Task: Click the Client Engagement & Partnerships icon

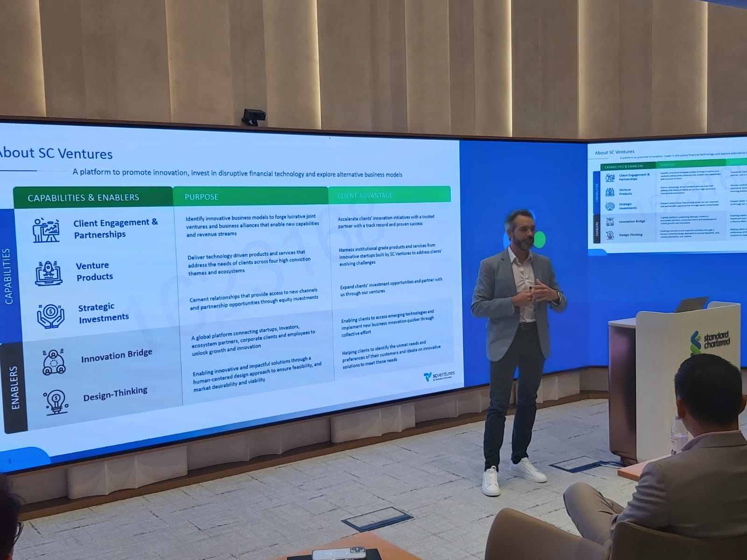Action: pyautogui.click(x=46, y=230)
